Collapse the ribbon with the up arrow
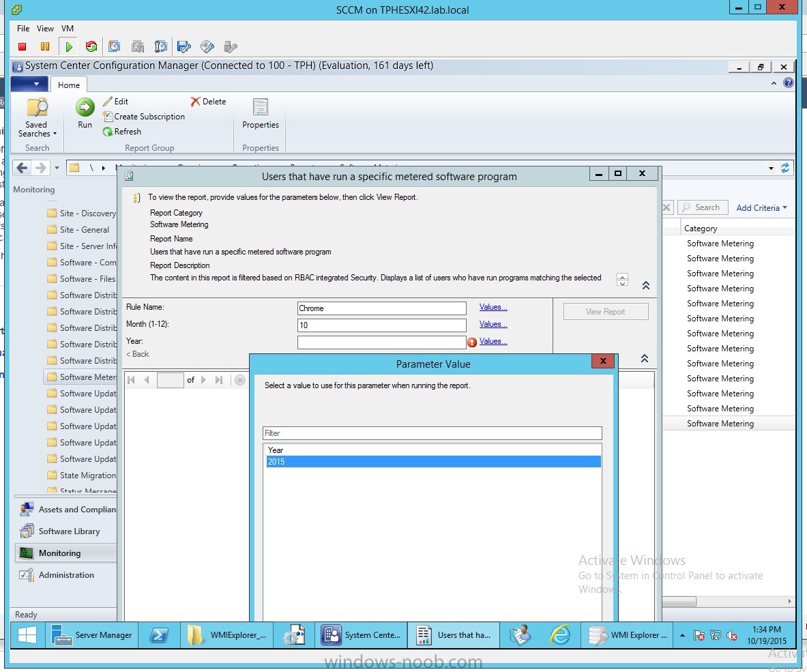This screenshot has width=807, height=672. coord(774,83)
